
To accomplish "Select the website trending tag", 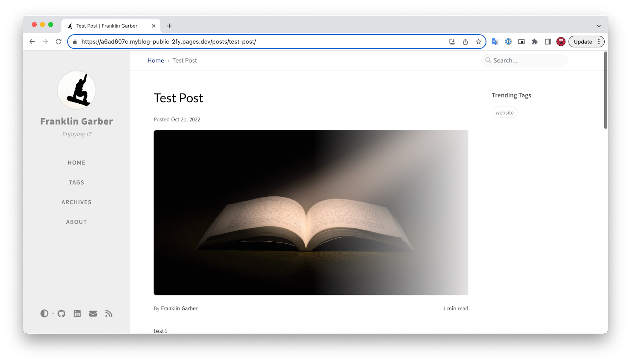I will point(504,113).
